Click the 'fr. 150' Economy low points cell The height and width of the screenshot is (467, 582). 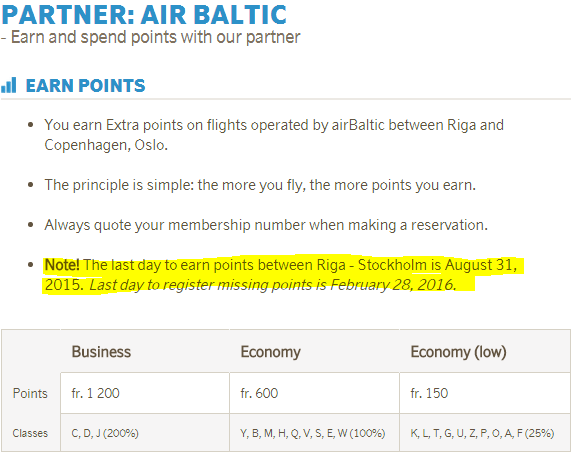485,393
